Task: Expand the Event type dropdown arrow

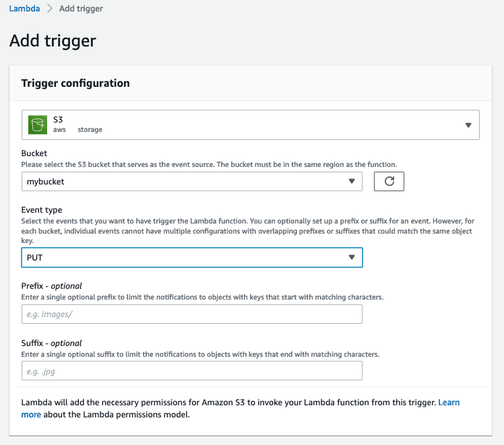Action: [x=351, y=257]
